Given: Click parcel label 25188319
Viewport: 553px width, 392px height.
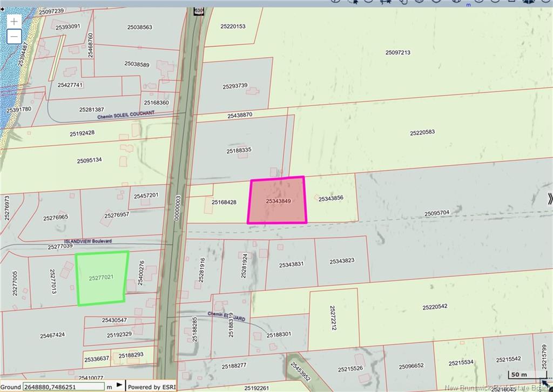Looking at the screenshot, I should click(231, 325).
